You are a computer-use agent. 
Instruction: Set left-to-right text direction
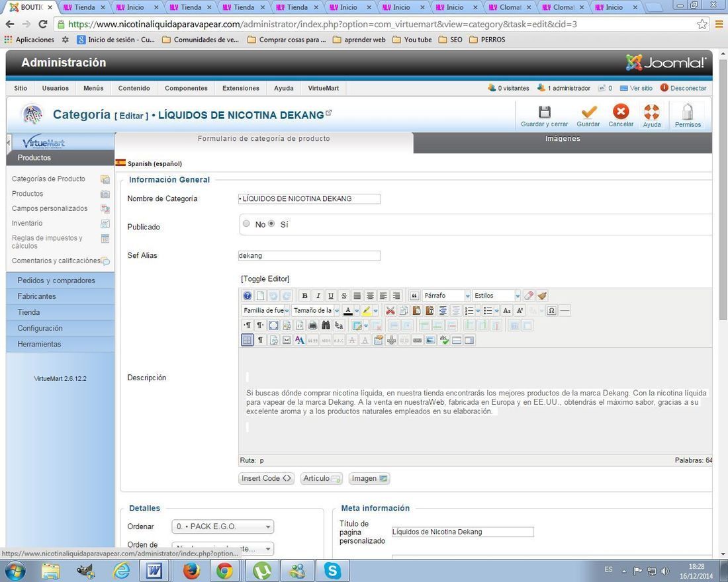(248, 325)
